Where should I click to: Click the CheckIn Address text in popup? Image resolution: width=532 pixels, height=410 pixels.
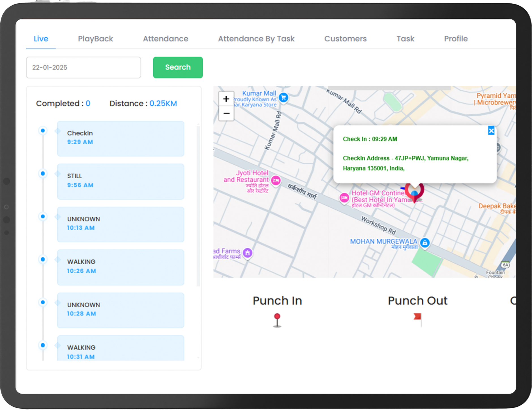(406, 163)
